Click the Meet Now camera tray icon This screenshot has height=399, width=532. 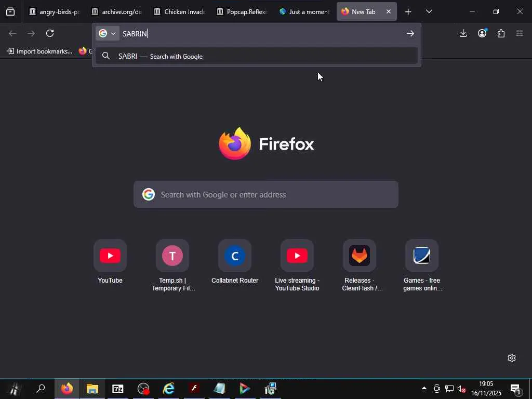pyautogui.click(x=437, y=389)
